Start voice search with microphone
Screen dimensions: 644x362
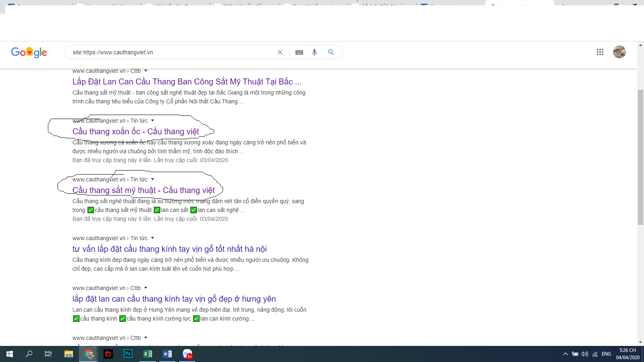coord(314,52)
